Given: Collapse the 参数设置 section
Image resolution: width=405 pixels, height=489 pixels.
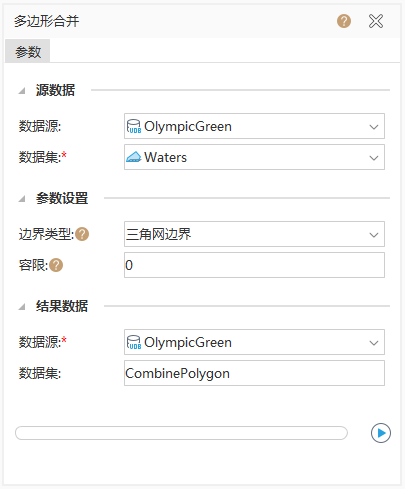Looking at the screenshot, I should (x=22, y=199).
